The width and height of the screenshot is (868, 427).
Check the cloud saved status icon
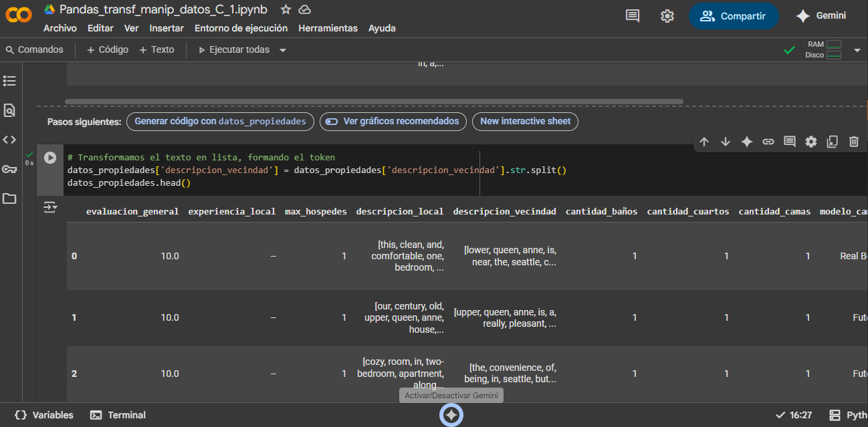coord(305,9)
